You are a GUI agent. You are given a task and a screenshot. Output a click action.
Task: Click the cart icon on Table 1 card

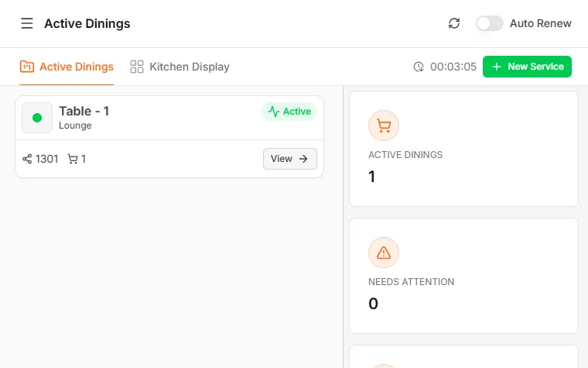73,159
